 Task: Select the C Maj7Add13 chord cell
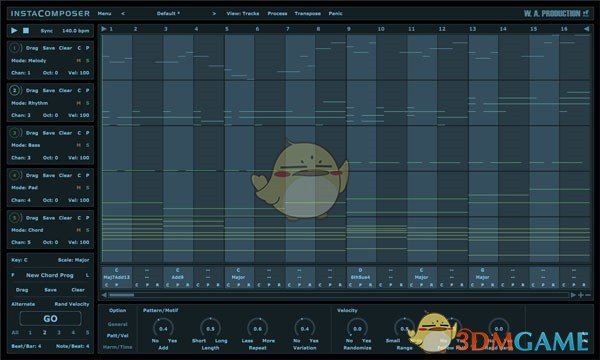117,277
